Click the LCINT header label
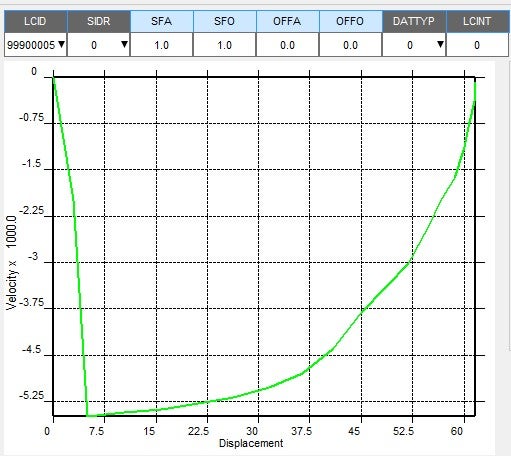 coord(477,21)
